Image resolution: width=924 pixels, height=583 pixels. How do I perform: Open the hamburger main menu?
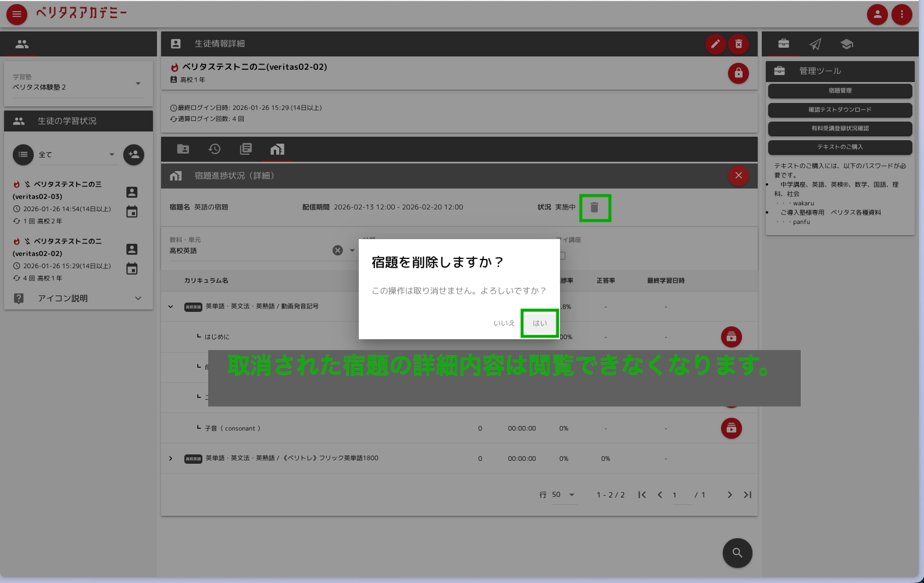tap(17, 14)
